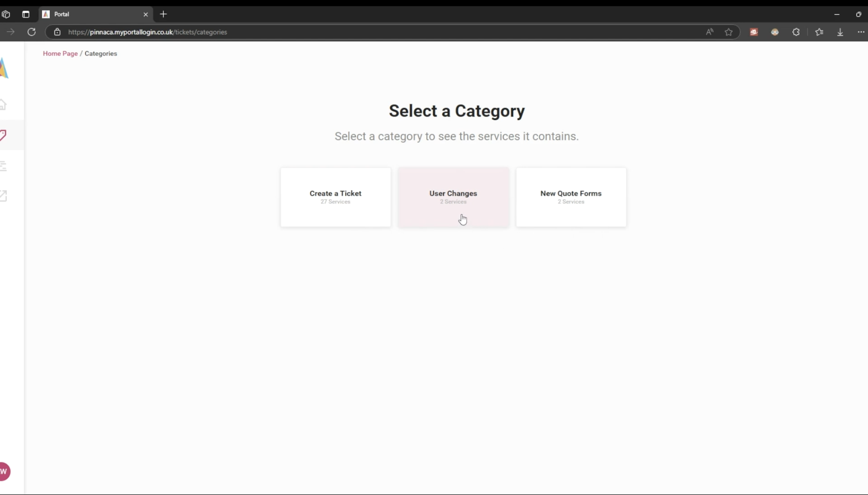This screenshot has width=868, height=495.
Task: Click the Categories breadcrumb text
Action: click(x=101, y=53)
